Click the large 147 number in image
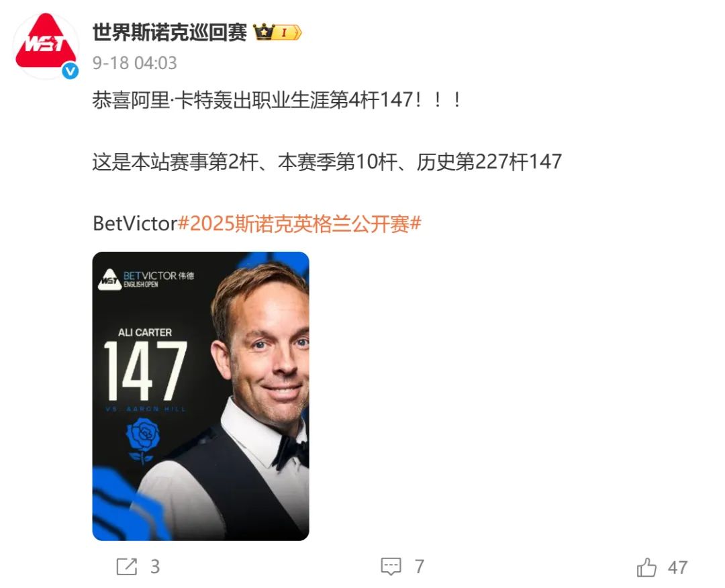Screen dimensions: 725x588 pyautogui.click(x=145, y=371)
